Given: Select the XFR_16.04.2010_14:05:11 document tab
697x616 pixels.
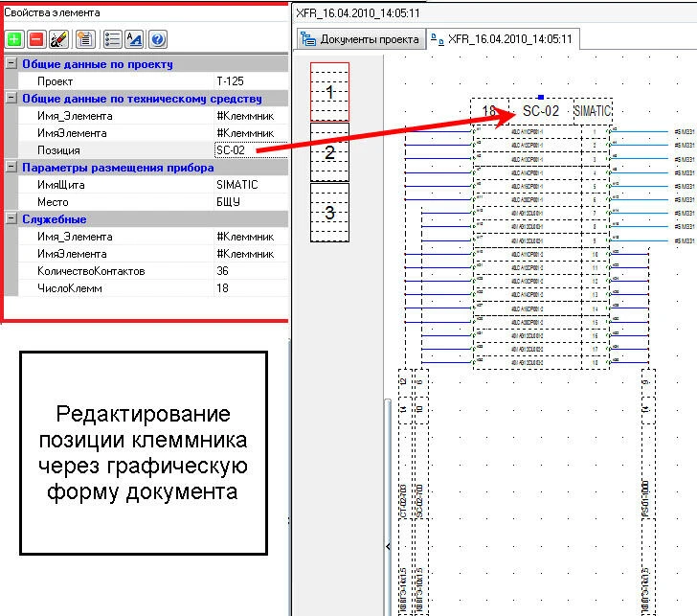Looking at the screenshot, I should click(502, 39).
